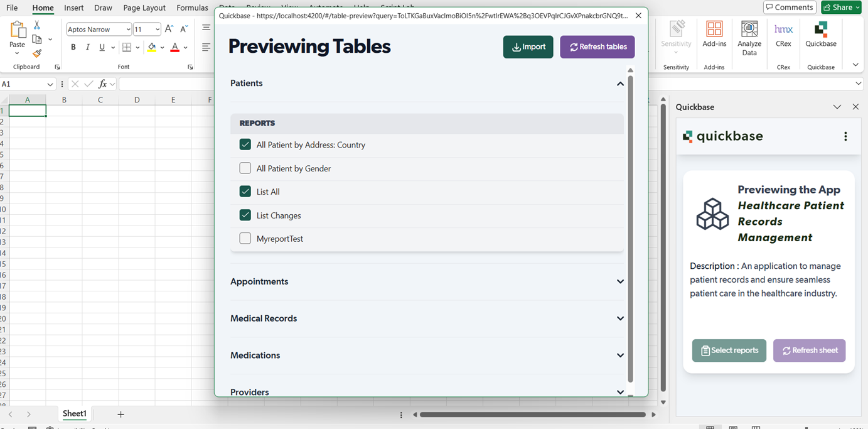Screen dimensions: 868x429
Task: Enable the All Patient by Gender report
Action: (x=245, y=168)
